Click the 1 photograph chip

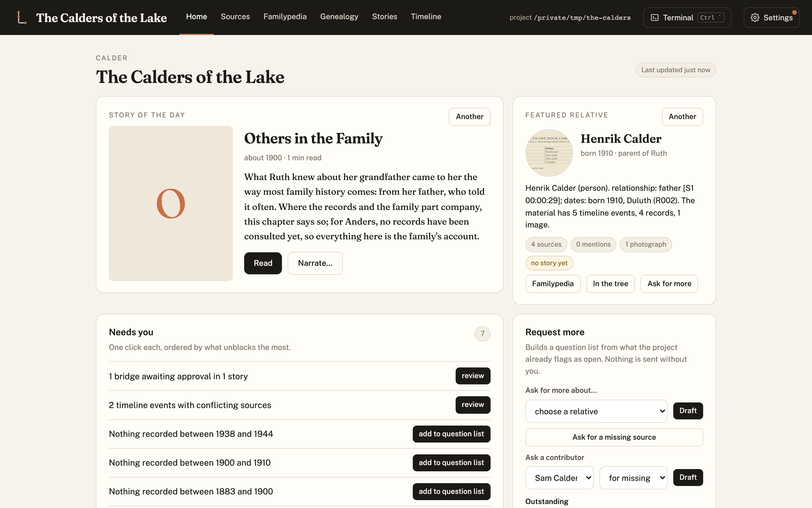(x=646, y=244)
